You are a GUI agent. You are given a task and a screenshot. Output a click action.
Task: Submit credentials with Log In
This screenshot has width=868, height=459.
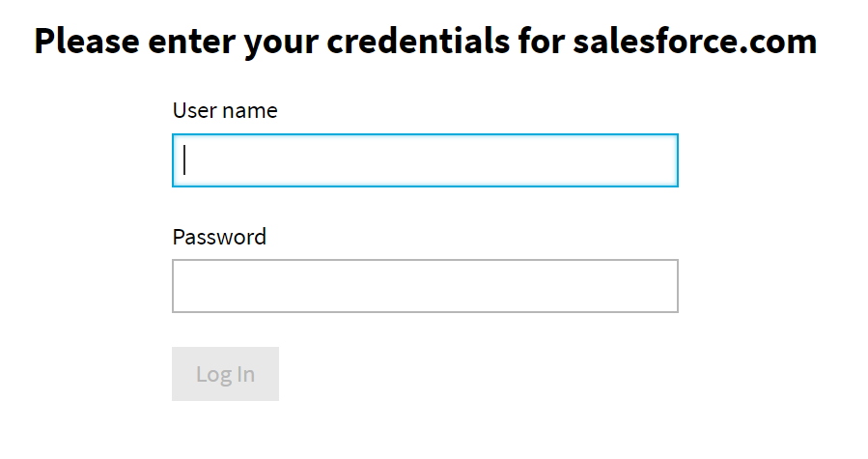225,374
